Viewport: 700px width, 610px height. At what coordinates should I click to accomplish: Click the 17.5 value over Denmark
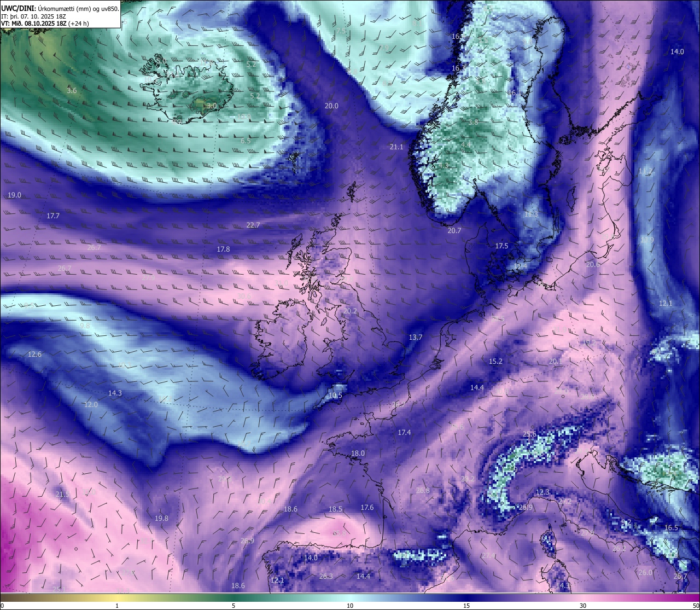click(x=501, y=246)
